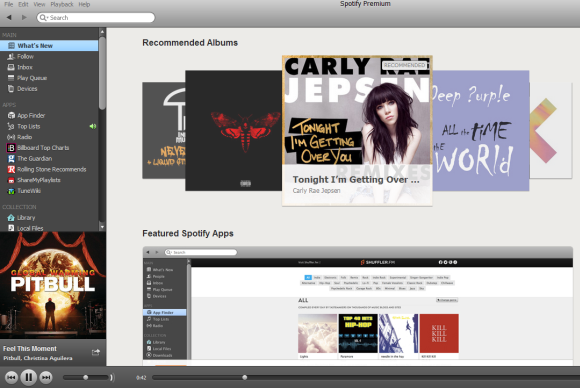Click the Local Files icon

click(11, 228)
